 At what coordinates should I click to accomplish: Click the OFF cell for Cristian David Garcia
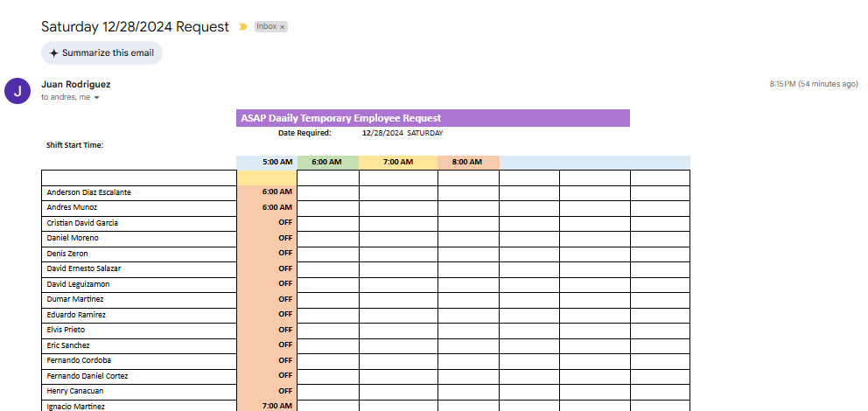click(267, 223)
